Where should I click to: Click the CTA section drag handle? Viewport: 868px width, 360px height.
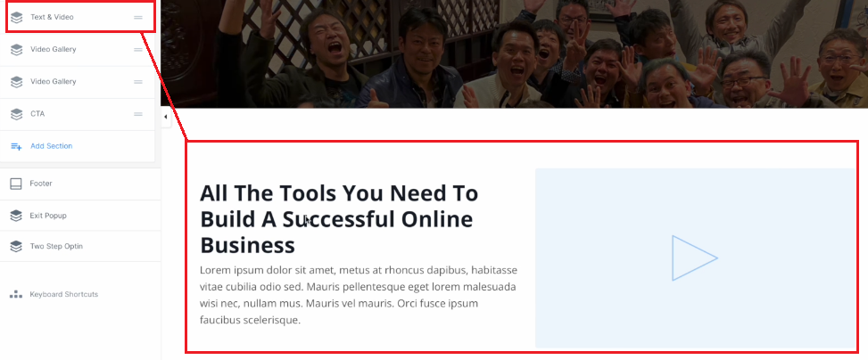click(138, 114)
